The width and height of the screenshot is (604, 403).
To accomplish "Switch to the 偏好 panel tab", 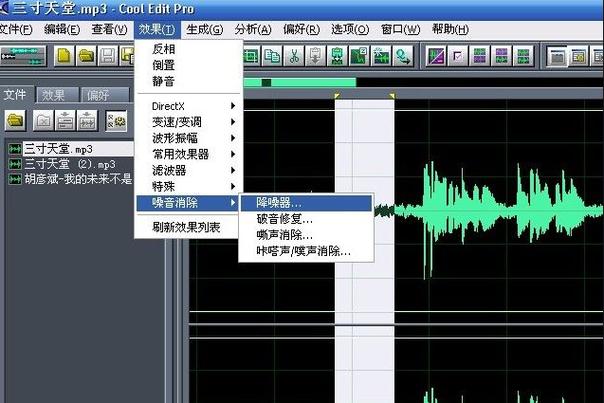I will point(98,95).
